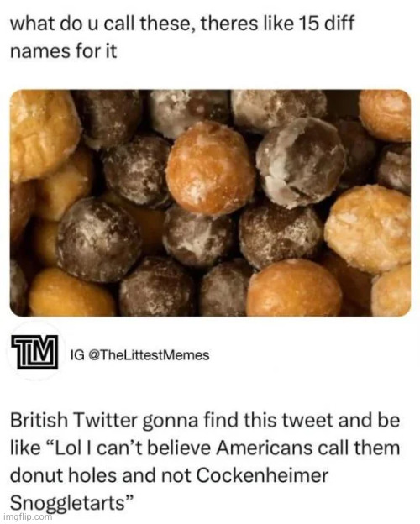Select the glazed donut hole at right edge
Screen dimensions: 420x524
coord(368,228)
